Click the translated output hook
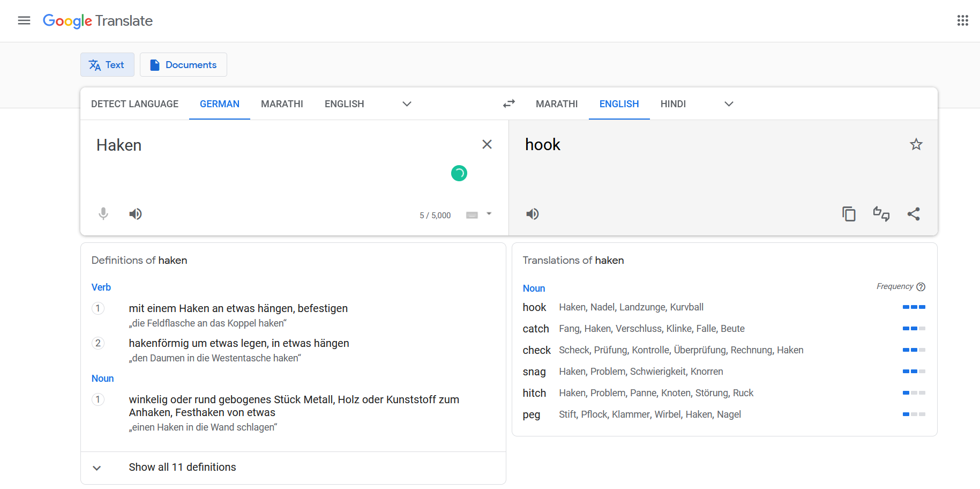 click(542, 145)
